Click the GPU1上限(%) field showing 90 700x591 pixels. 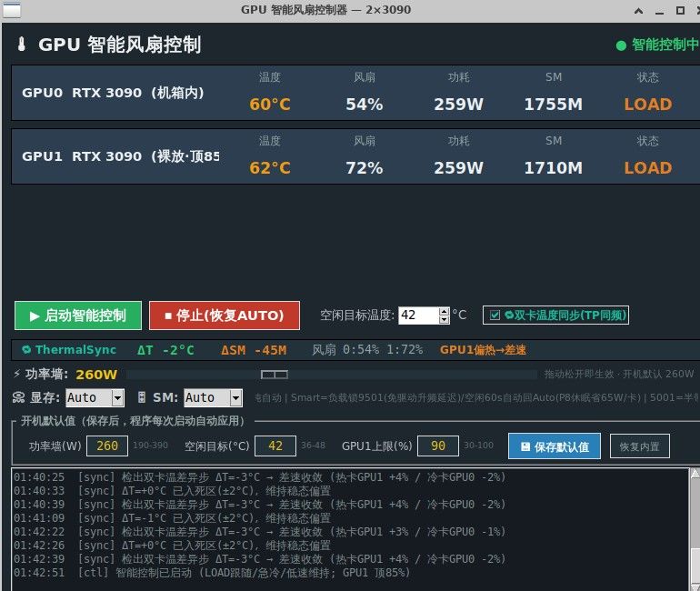click(x=438, y=446)
